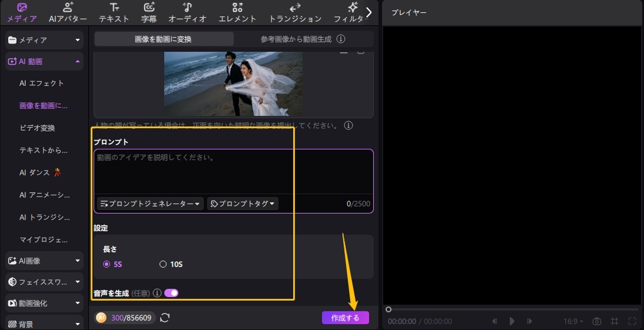Image resolution: width=644 pixels, height=330 pixels.
Task: Collapse the AI 動画 sidebar section
Action: click(x=44, y=61)
